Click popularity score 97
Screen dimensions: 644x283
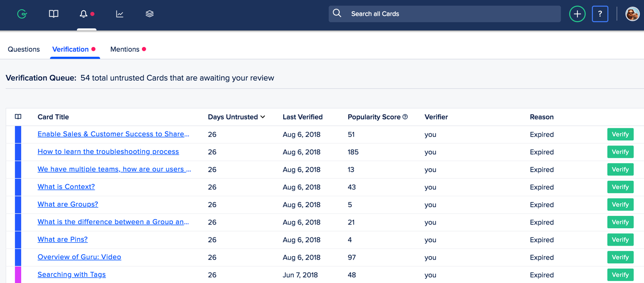[x=352, y=258]
